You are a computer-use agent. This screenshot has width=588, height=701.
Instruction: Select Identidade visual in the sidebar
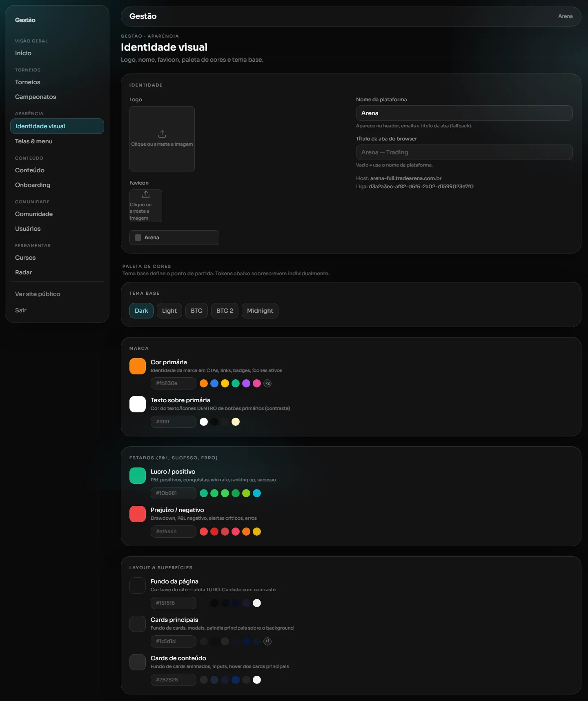pyautogui.click(x=57, y=126)
